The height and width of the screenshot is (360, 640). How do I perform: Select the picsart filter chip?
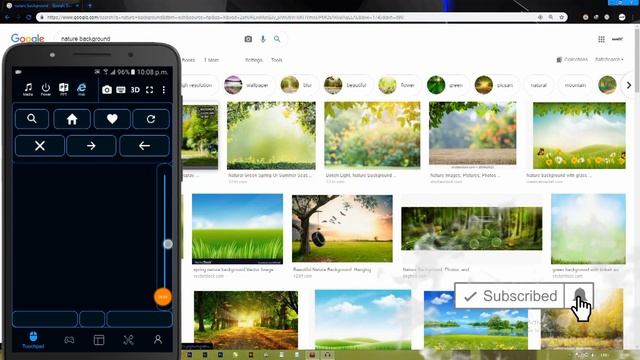pyautogui.click(x=495, y=85)
